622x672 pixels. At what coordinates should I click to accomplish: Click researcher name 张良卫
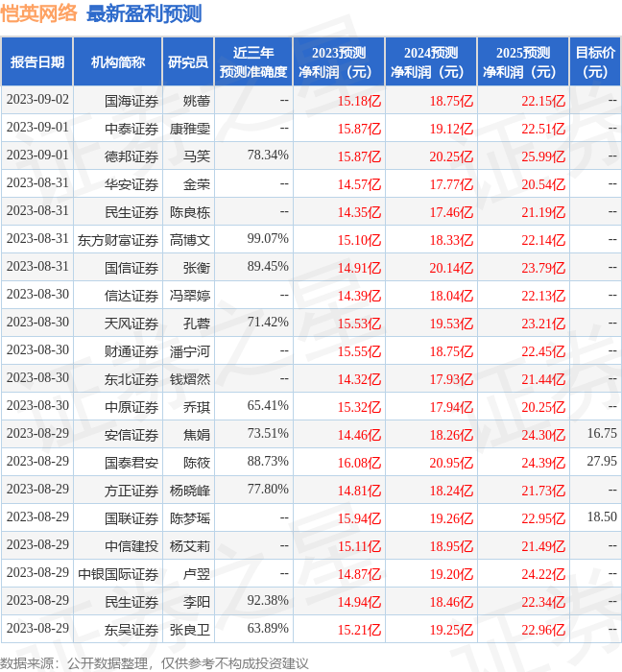tap(190, 631)
